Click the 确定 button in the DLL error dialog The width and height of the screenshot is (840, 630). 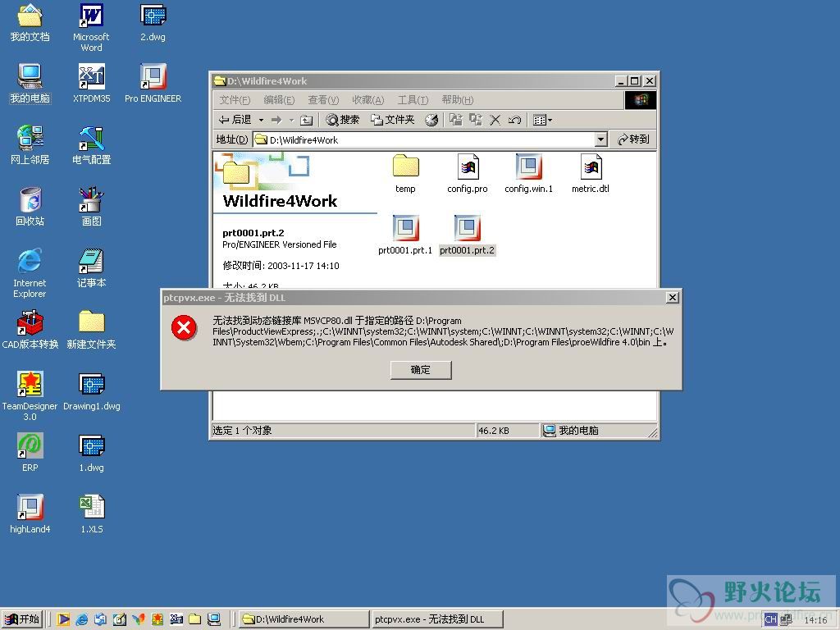421,370
